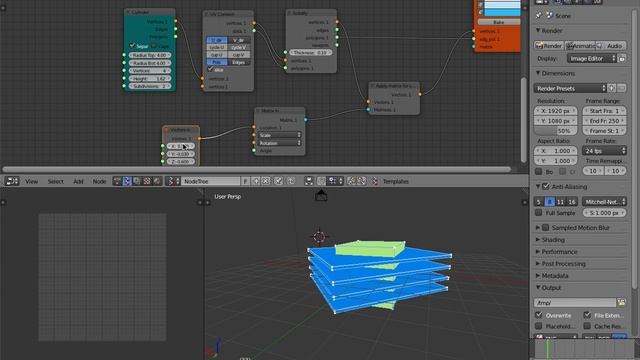
Task: Click the fake user F button
Action: tap(245, 181)
